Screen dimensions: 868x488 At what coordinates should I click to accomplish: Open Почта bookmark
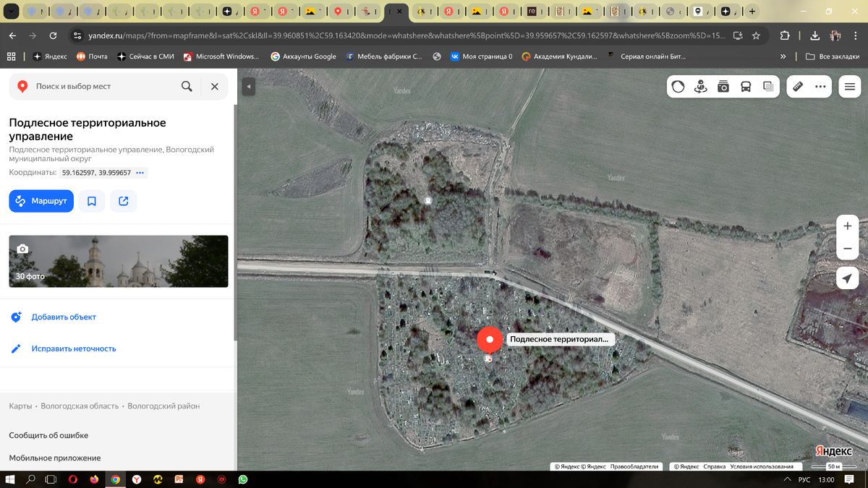coord(92,56)
